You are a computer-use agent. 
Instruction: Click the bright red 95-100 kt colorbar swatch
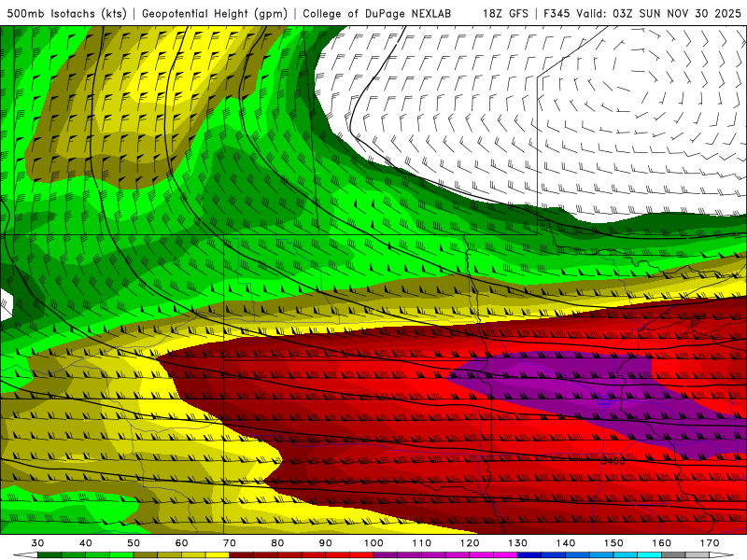[361, 555]
